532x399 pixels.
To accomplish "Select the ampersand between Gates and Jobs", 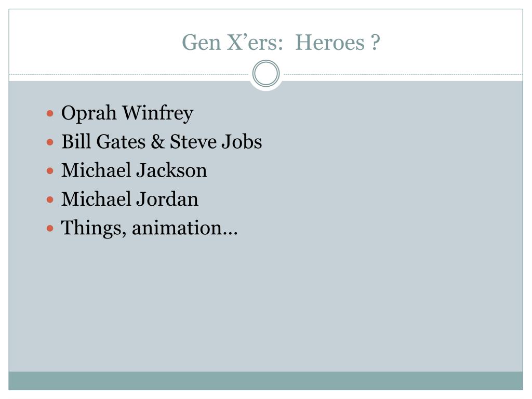I will click(158, 141).
